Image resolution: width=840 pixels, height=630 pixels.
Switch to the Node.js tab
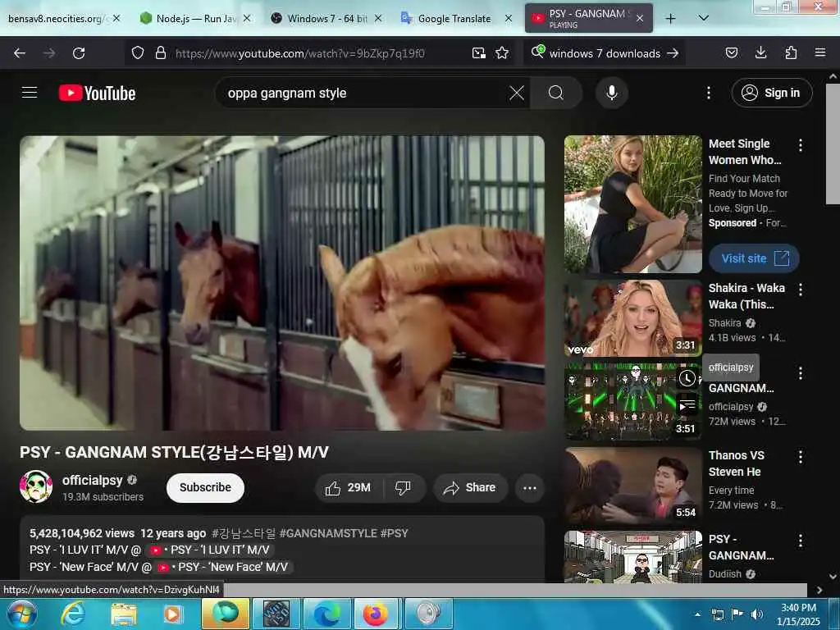point(188,19)
